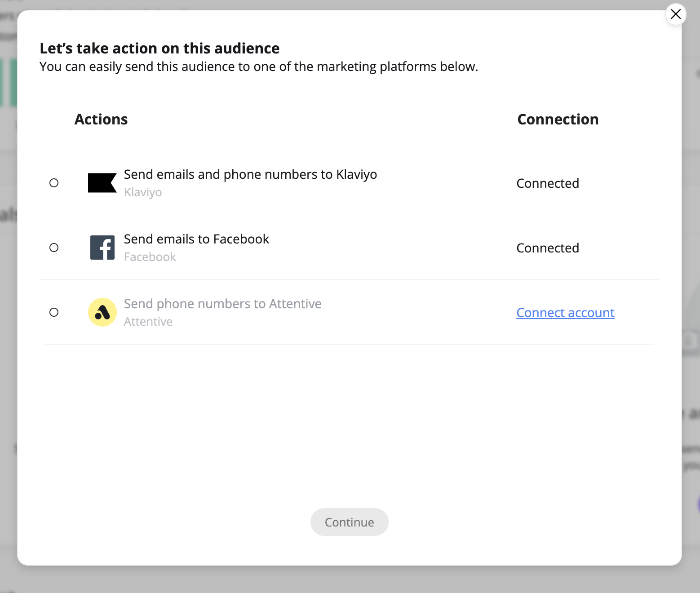The height and width of the screenshot is (593, 700).
Task: Click the Connection column header
Action: click(x=558, y=119)
